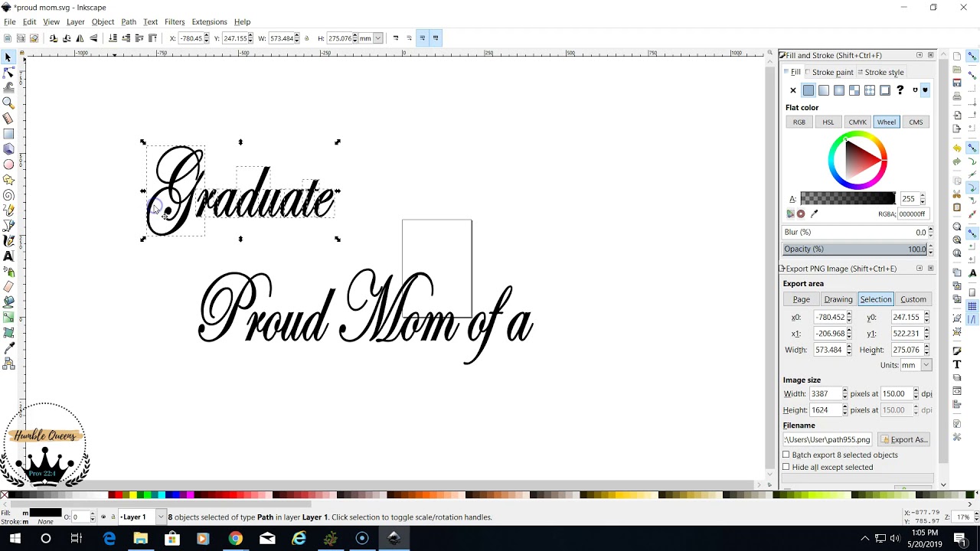This screenshot has width=980, height=551.
Task: Switch to the Stroke style tab
Action: [880, 72]
